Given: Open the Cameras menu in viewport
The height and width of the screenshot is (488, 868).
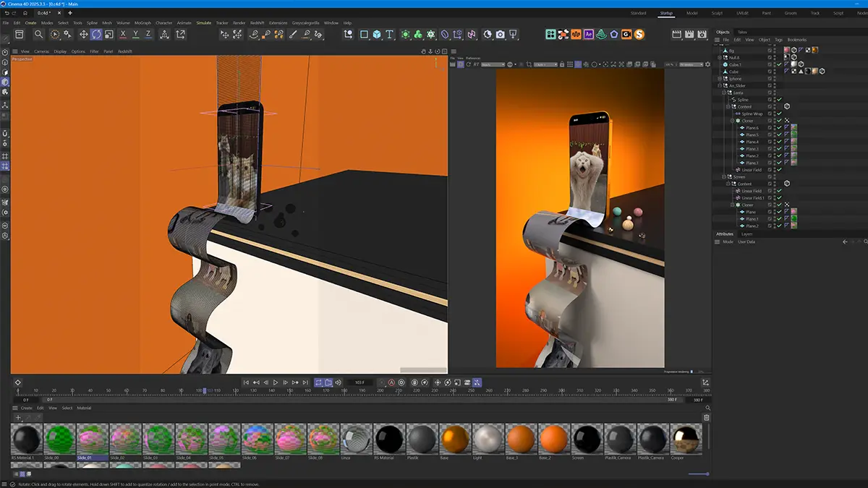Looking at the screenshot, I should tap(42, 51).
